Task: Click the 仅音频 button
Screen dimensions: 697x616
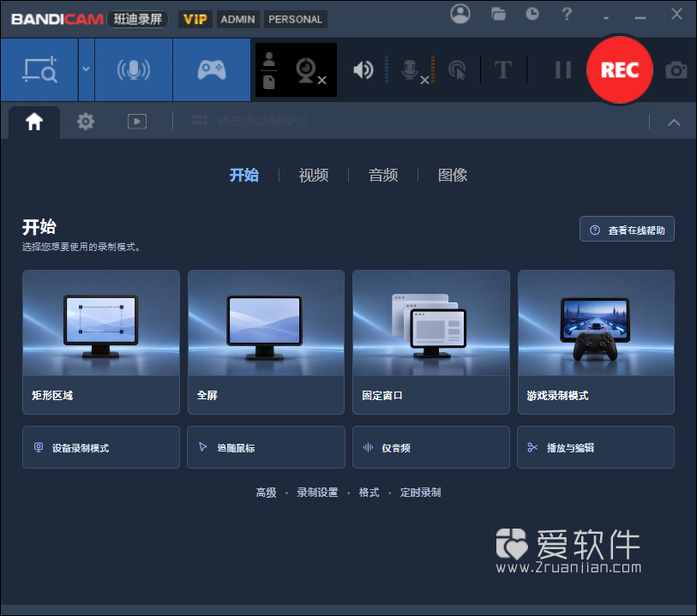Action: click(x=430, y=447)
